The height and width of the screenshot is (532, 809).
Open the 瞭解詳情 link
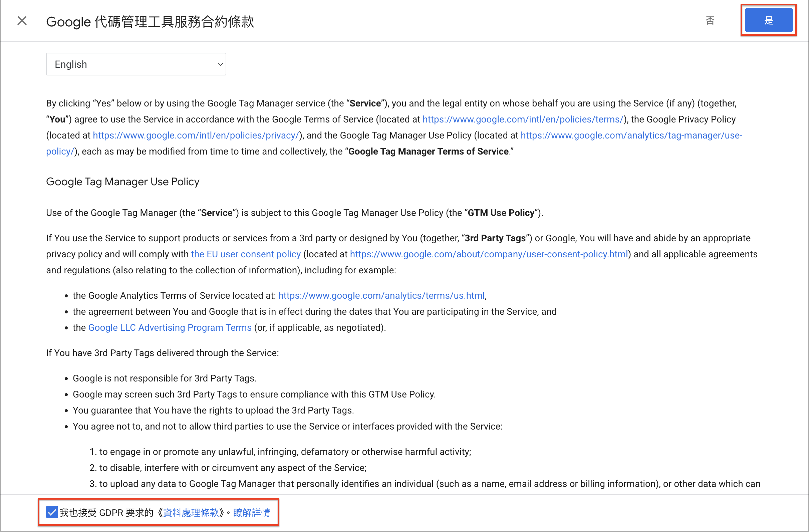tap(252, 512)
